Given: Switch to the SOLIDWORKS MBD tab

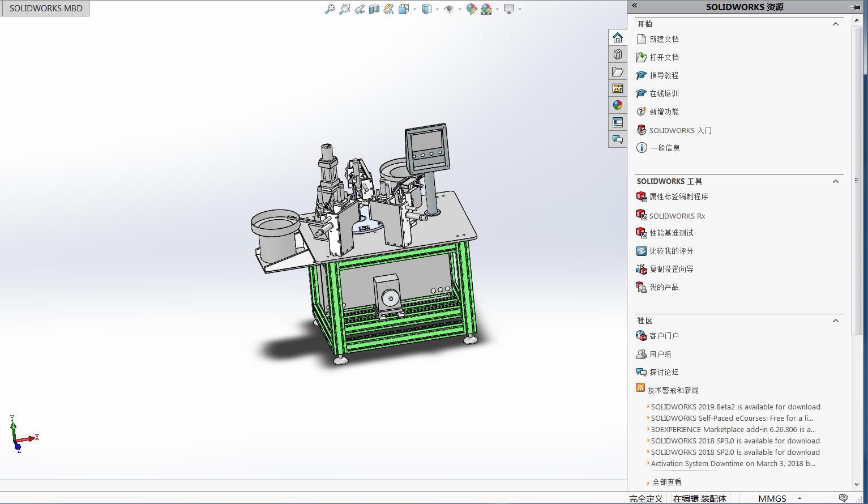Looking at the screenshot, I should [45, 8].
